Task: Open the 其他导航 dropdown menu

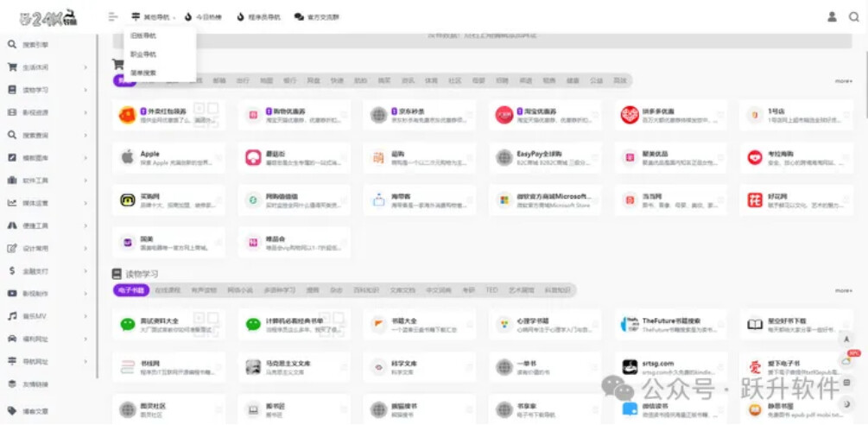Action: [154, 17]
